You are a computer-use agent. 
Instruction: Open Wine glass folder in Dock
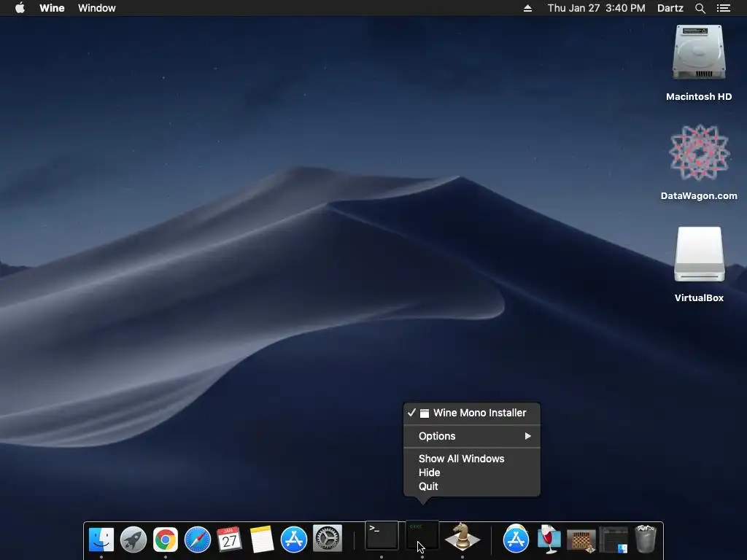549,539
